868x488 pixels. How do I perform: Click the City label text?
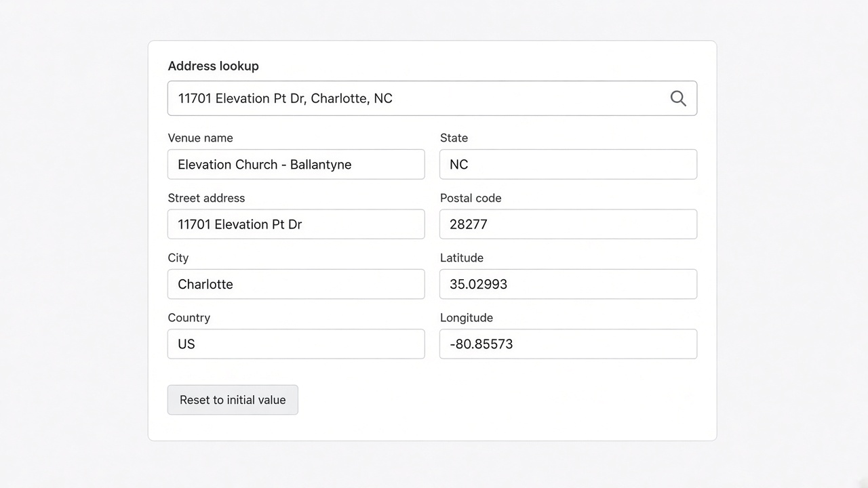pos(178,258)
